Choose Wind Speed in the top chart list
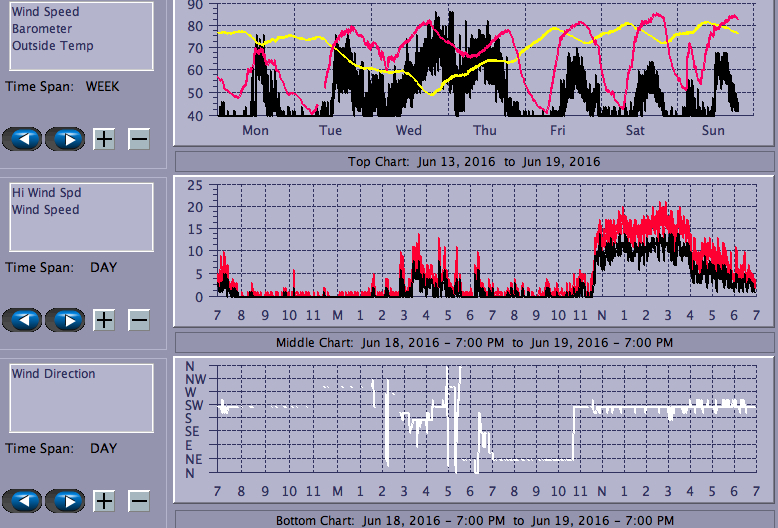Viewport: 778px width, 528px height. [x=45, y=12]
